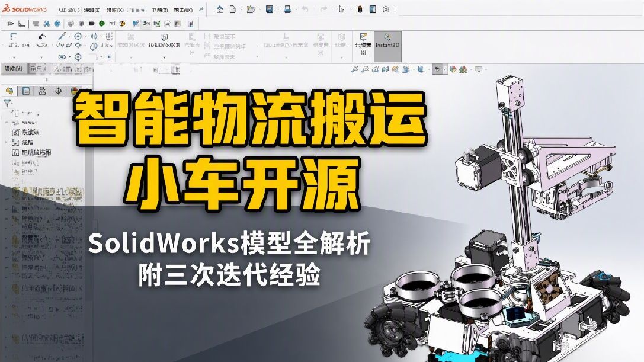Save with the floppy disk icon
The height and width of the screenshot is (362, 644).
click(270, 9)
